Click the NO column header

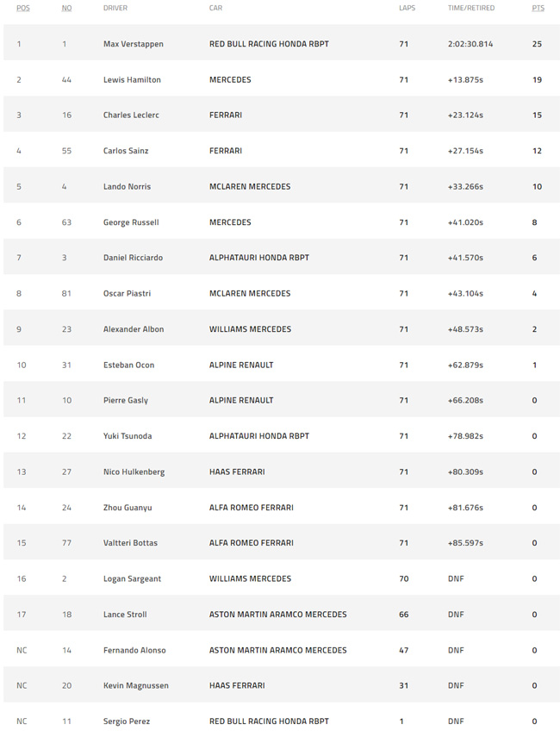66,8
